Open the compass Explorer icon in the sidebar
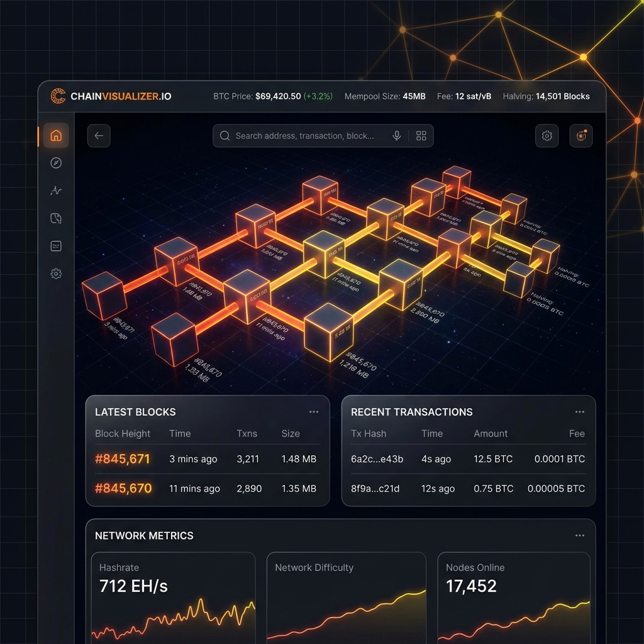The width and height of the screenshot is (644, 644). pos(55,163)
